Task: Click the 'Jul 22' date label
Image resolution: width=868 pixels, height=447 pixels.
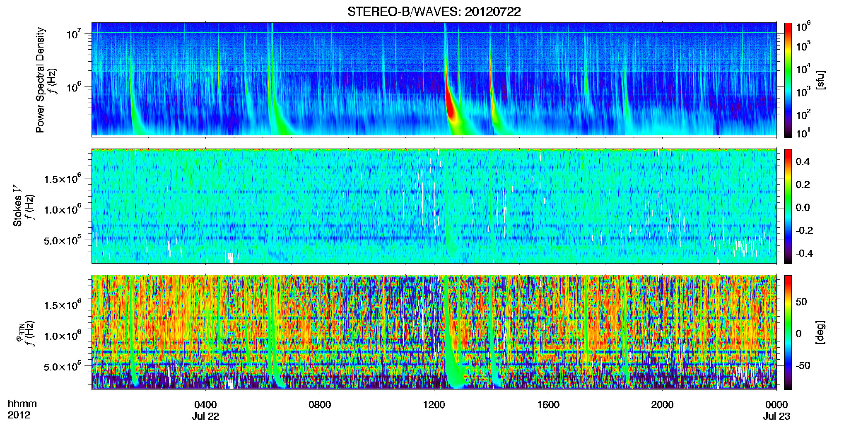Action: (205, 416)
